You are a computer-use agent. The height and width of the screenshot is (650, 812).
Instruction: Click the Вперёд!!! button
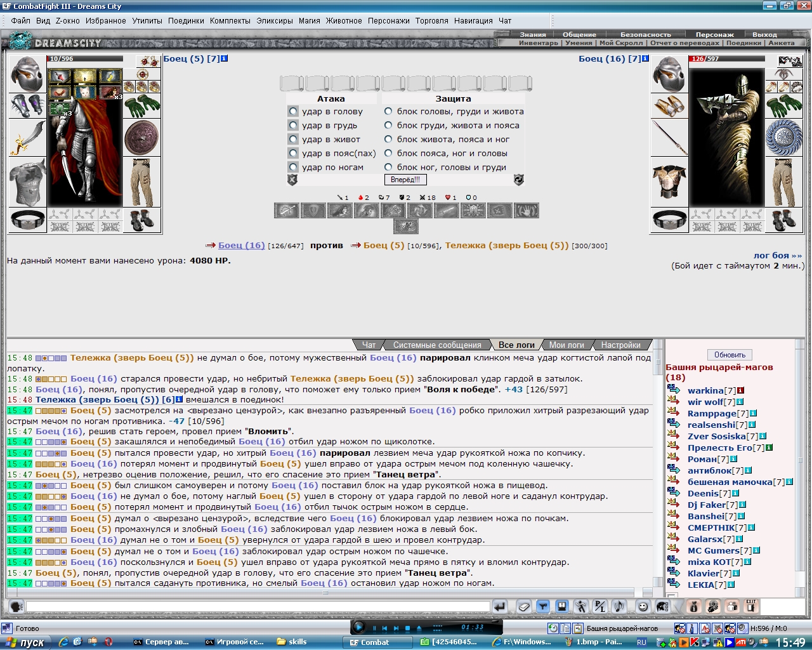coord(405,180)
